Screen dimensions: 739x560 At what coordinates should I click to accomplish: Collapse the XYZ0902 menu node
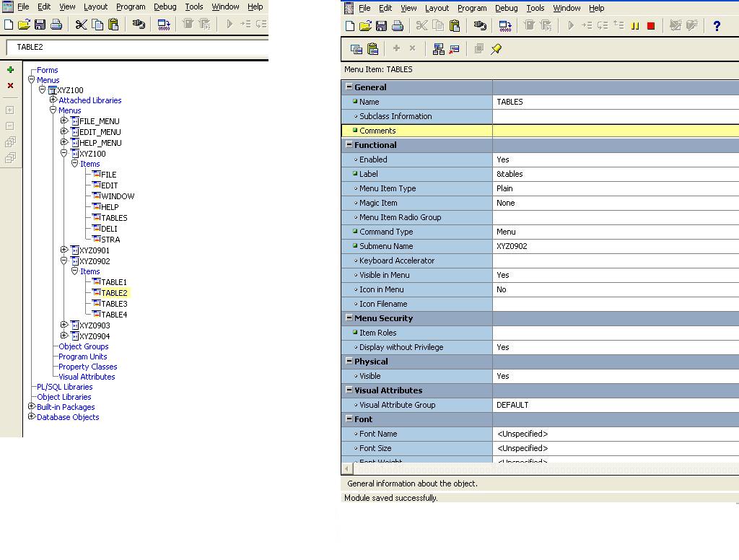64,261
